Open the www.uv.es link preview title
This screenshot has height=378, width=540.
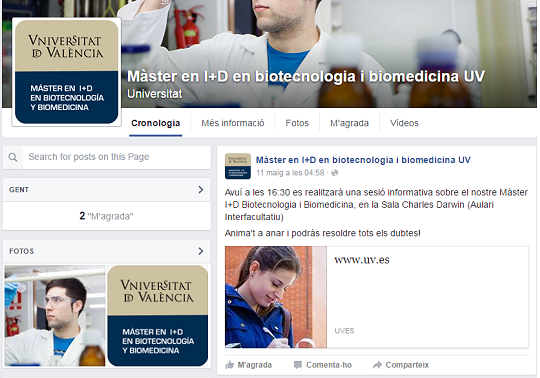362,260
